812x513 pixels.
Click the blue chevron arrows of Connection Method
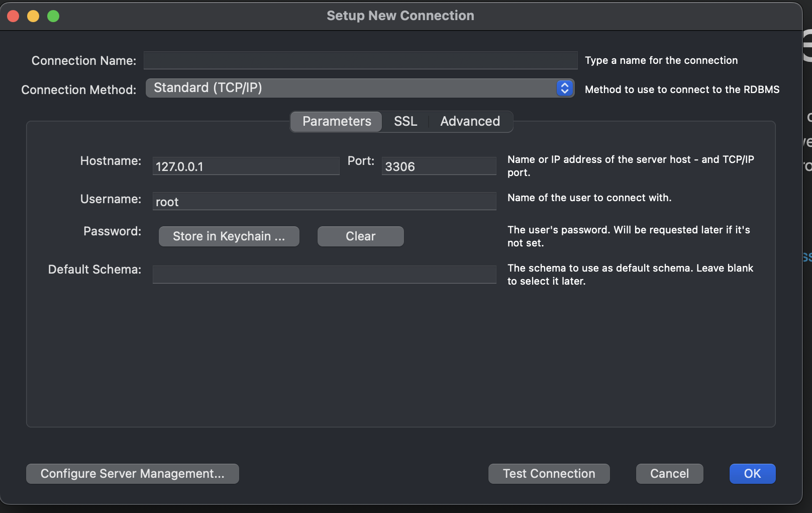click(564, 88)
